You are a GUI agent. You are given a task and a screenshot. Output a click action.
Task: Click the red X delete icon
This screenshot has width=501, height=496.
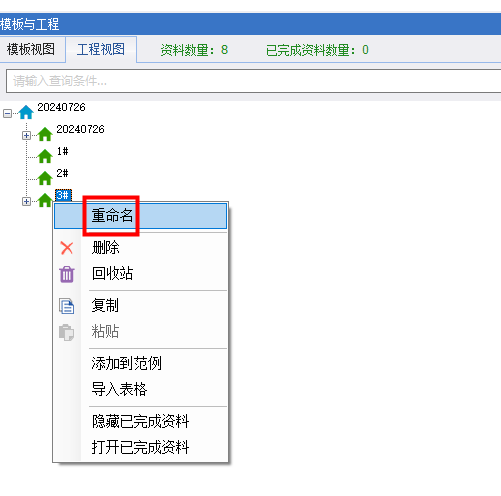(67, 248)
